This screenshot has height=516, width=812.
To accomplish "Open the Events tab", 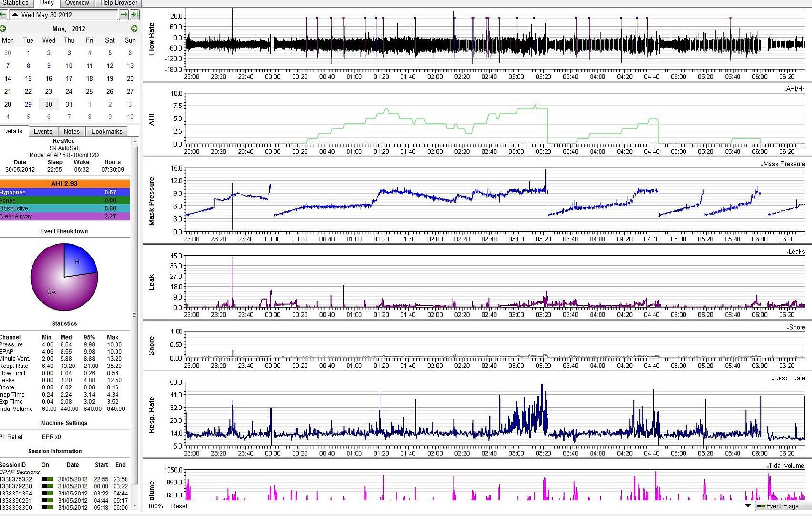I will 43,131.
